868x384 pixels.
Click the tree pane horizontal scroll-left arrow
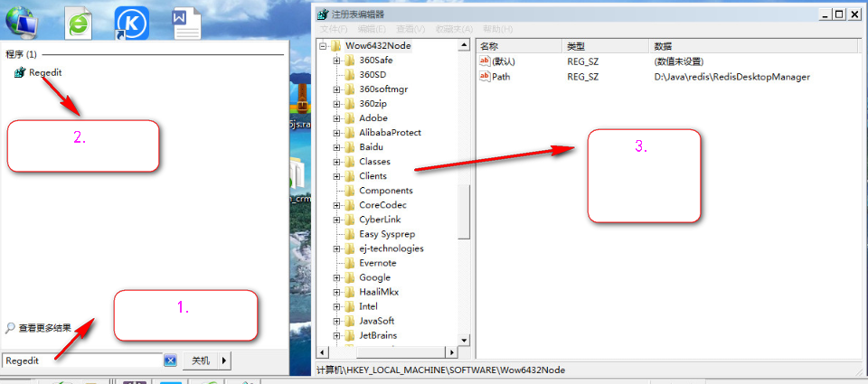(x=323, y=351)
